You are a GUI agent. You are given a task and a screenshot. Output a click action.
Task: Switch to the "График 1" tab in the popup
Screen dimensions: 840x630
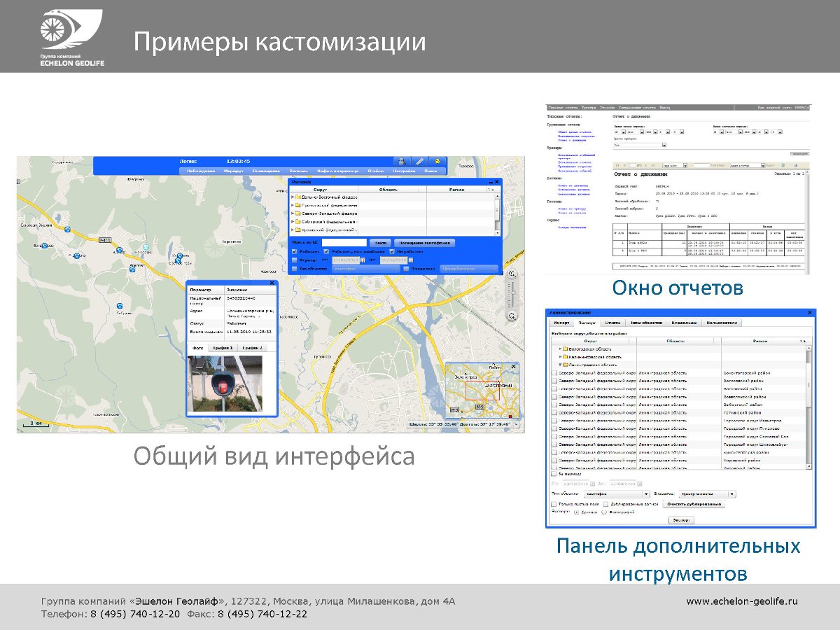pyautogui.click(x=223, y=348)
